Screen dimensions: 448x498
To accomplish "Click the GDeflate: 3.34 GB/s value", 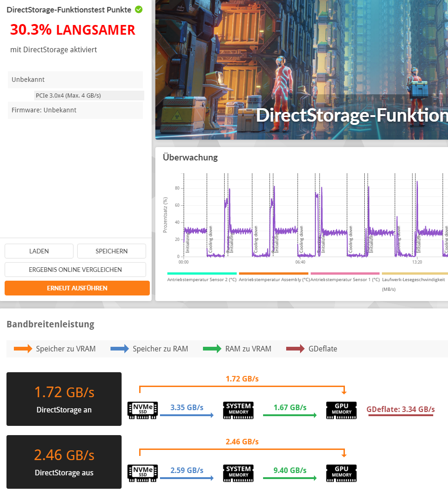I will (401, 409).
